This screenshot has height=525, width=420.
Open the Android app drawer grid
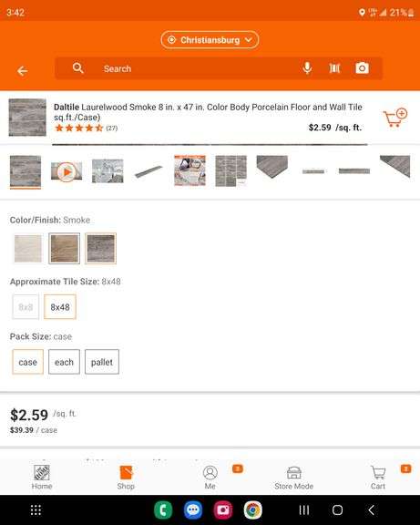36,510
